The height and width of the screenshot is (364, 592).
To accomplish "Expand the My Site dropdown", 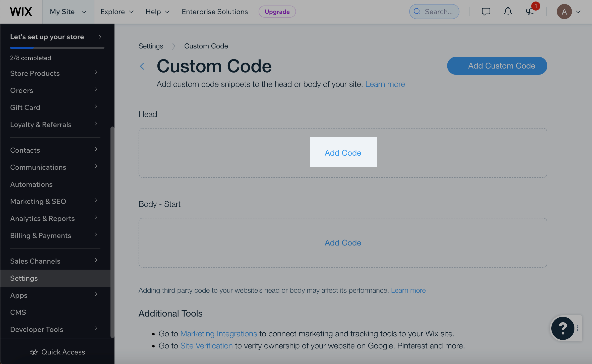I will point(68,12).
